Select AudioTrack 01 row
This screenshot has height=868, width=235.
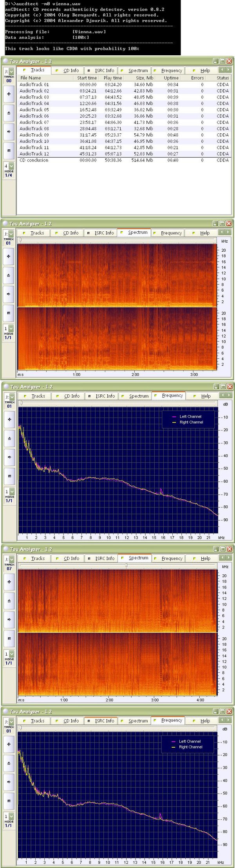coord(124,84)
